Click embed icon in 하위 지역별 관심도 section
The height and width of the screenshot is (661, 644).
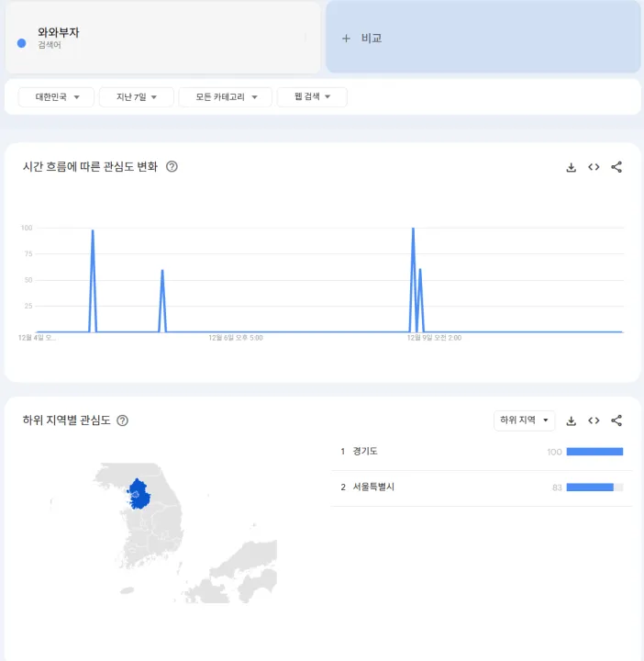[594, 420]
